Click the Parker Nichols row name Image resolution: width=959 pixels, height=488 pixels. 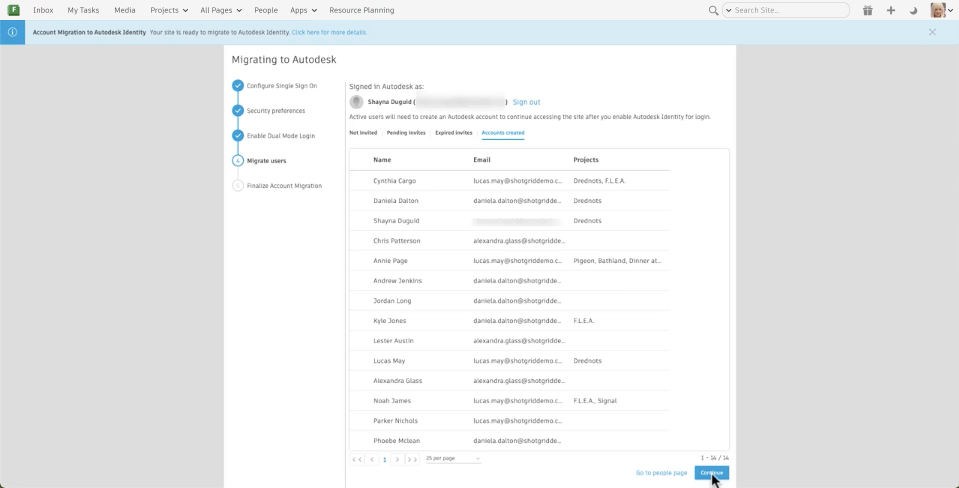tap(396, 421)
